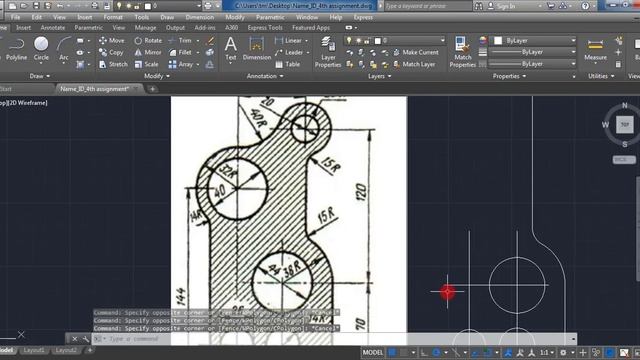
Task: Toggle the layer on/off lightbulb in Layers panel
Action: (349, 40)
